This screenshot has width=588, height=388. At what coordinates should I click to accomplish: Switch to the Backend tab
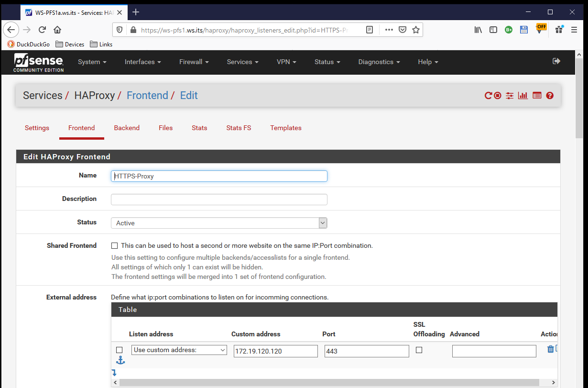(127, 128)
